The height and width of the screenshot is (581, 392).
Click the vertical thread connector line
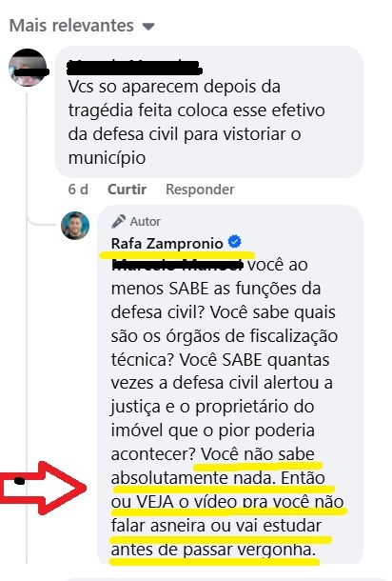[x=27, y=328]
